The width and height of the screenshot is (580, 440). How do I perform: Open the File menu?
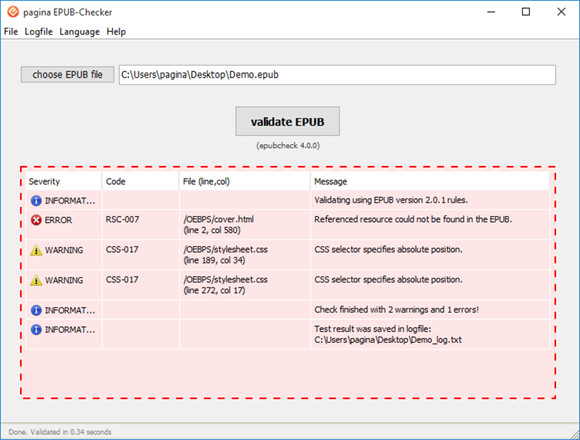click(x=11, y=32)
